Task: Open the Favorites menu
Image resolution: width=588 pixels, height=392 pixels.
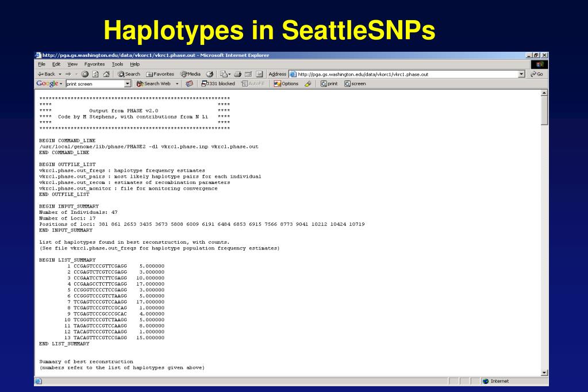Action: (94, 64)
